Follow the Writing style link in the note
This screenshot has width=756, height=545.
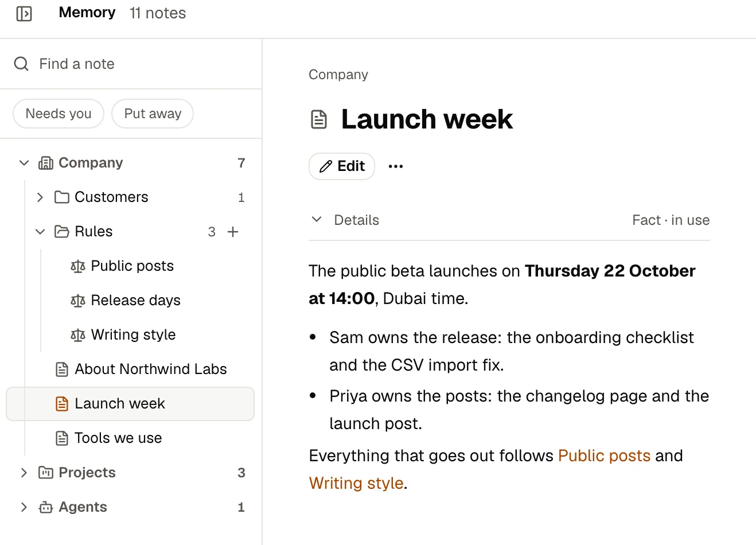point(356,483)
